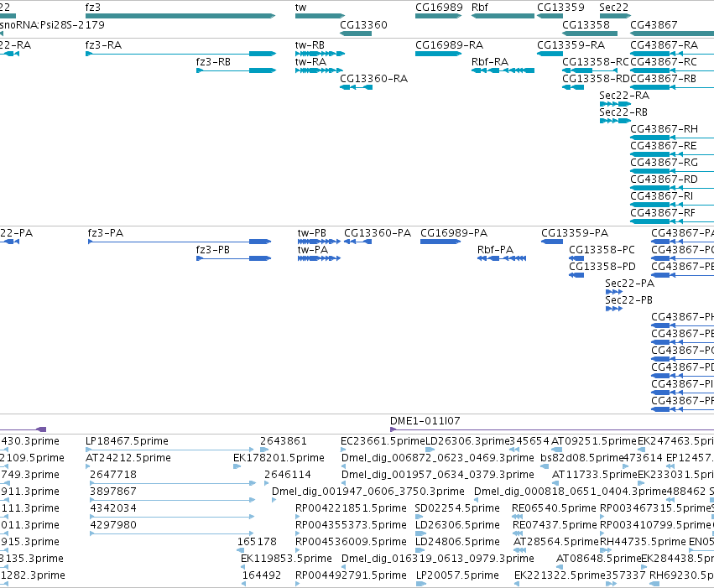
Task: Click EST EK178201.5prime
Action: tap(237, 466)
